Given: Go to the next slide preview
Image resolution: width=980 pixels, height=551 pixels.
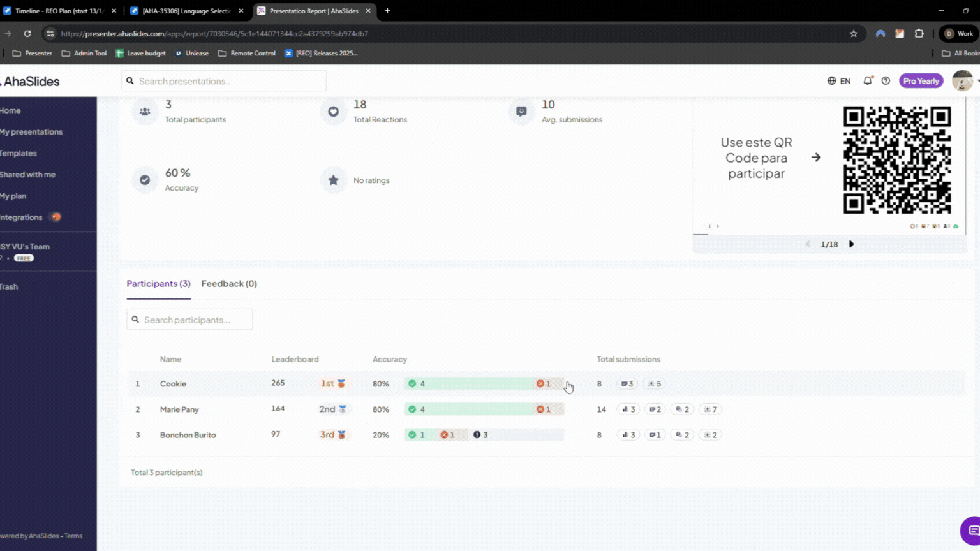Looking at the screenshot, I should (x=851, y=244).
